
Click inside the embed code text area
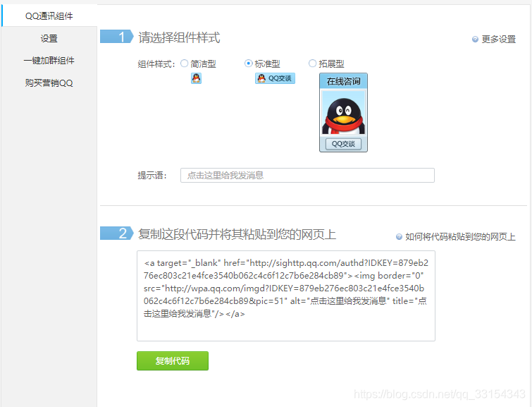click(x=286, y=296)
